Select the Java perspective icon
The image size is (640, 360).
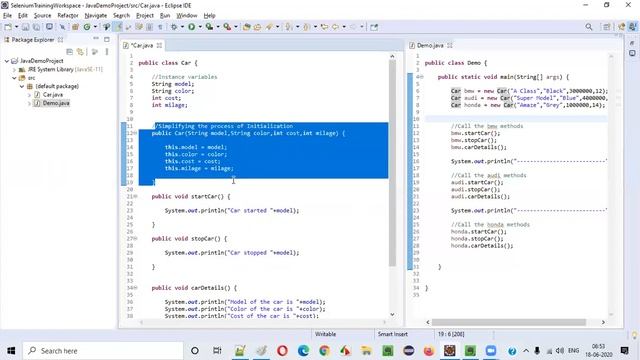coord(633,27)
